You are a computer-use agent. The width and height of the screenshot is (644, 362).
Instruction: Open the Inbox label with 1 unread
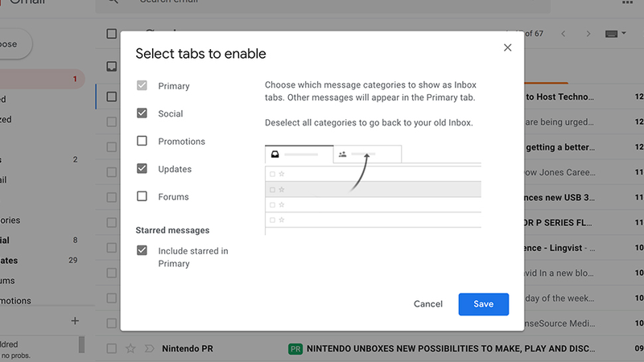coord(43,79)
